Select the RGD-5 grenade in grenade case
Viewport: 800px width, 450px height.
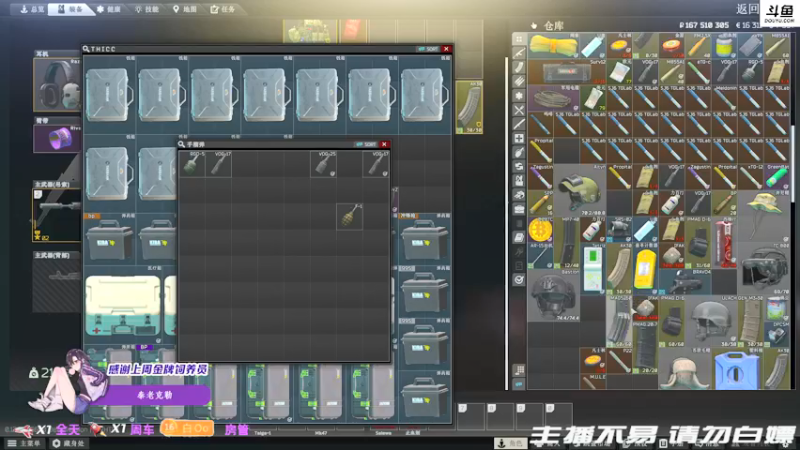[192, 164]
